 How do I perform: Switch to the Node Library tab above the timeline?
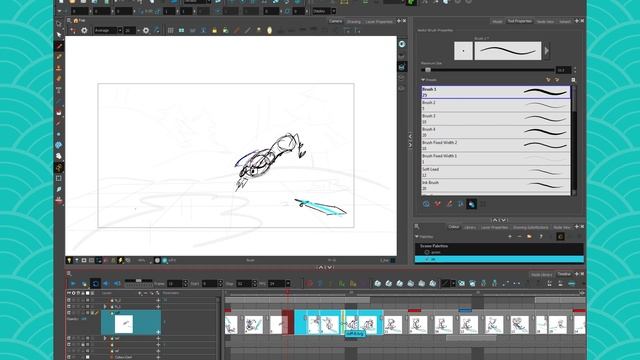pos(542,275)
